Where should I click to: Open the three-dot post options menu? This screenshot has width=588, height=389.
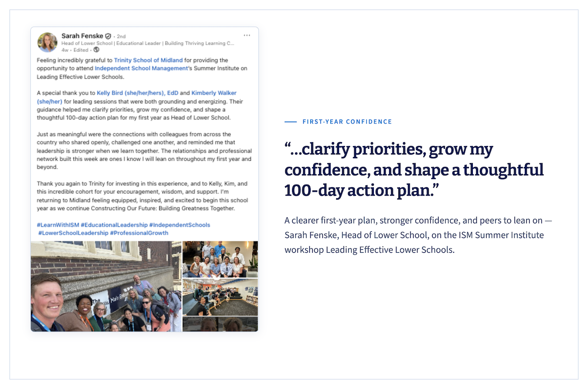click(247, 35)
